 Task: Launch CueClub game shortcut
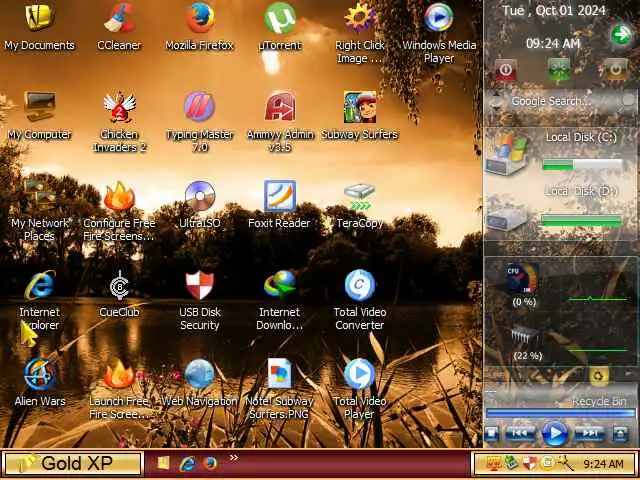[x=119, y=285]
